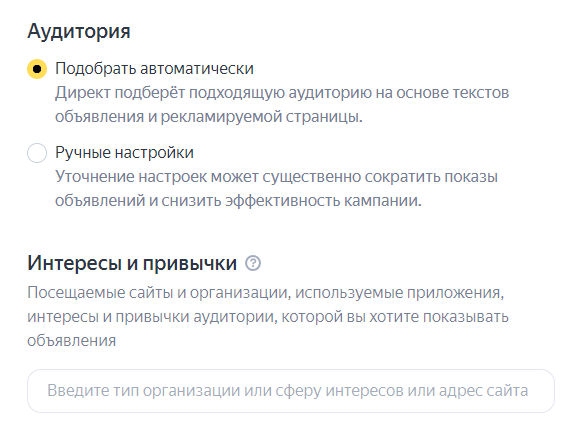Click the Уточнение настроек может существенно description

point(276,189)
